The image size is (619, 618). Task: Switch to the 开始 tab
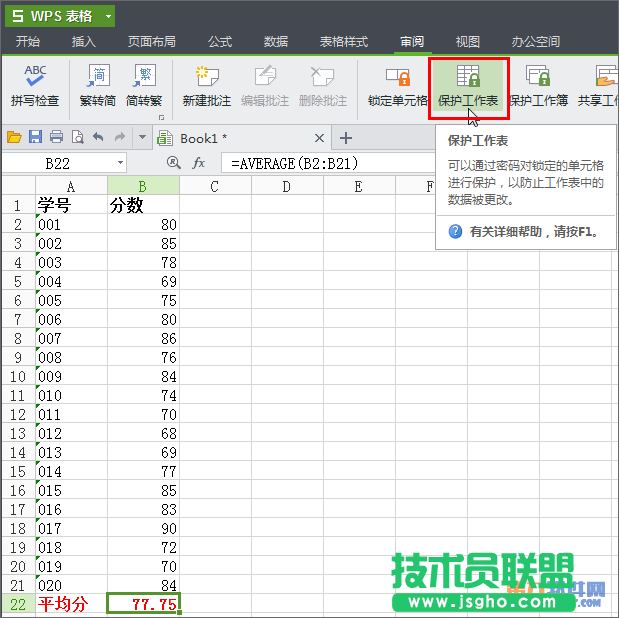point(28,41)
